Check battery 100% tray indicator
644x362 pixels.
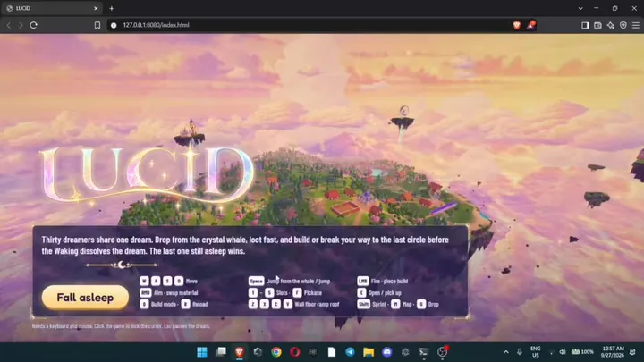[x=582, y=352]
